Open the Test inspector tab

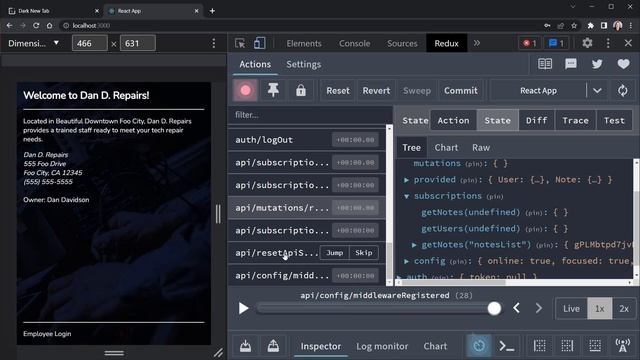coord(614,120)
